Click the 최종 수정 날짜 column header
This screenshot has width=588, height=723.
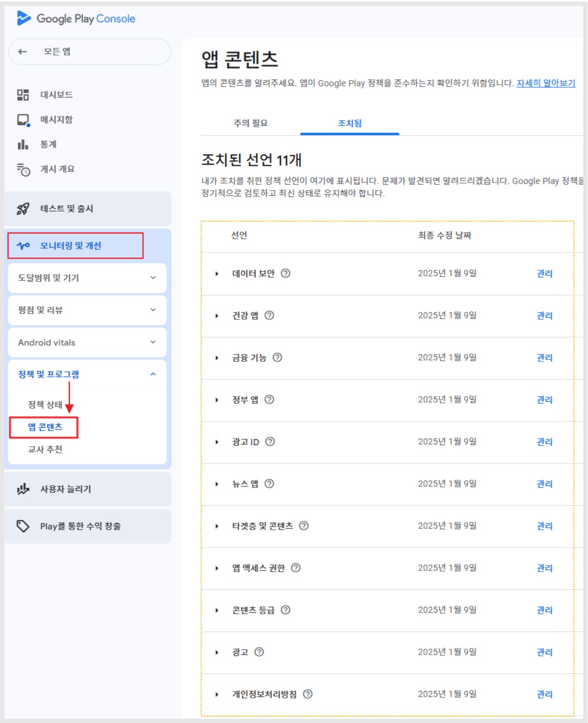445,235
